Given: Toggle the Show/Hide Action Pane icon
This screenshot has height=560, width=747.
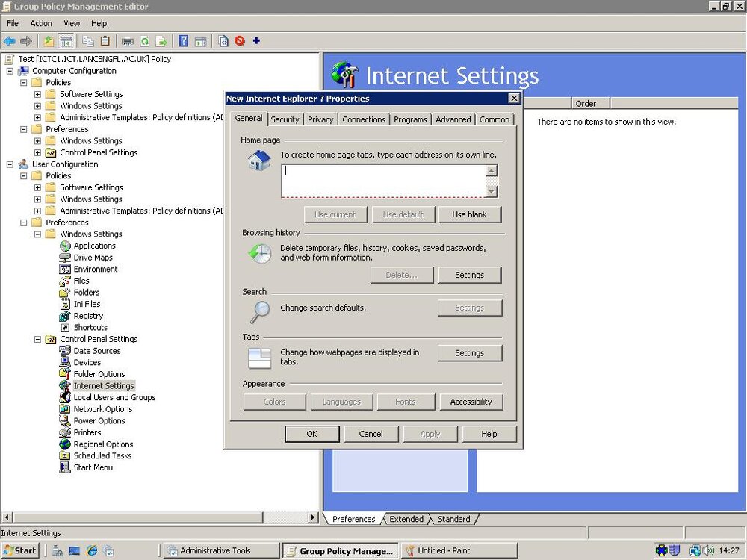Looking at the screenshot, I should coord(200,41).
